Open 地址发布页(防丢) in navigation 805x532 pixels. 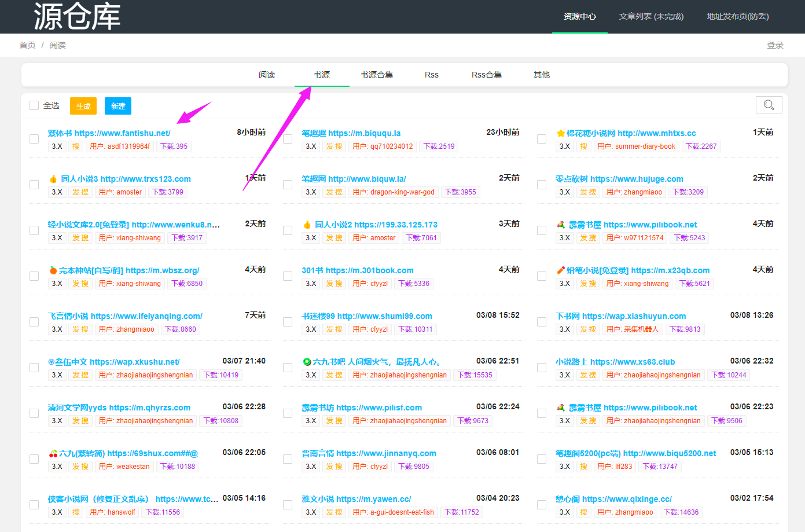[738, 16]
